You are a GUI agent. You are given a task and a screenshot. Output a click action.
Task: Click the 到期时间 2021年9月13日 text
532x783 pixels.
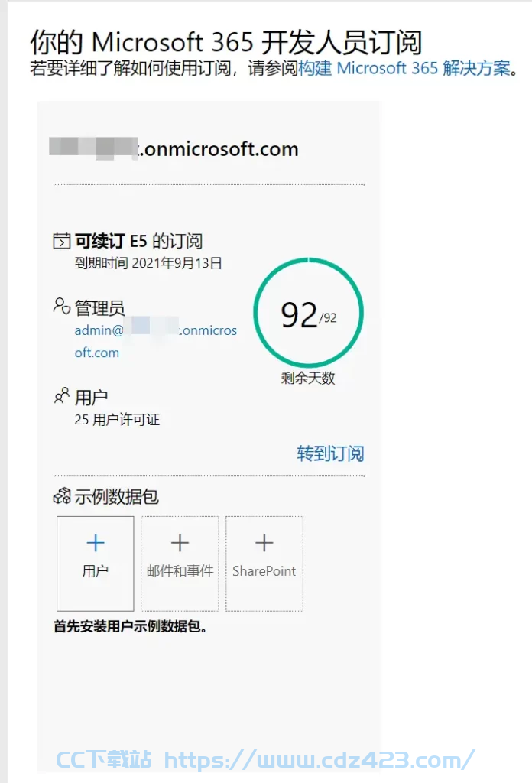[148, 263]
